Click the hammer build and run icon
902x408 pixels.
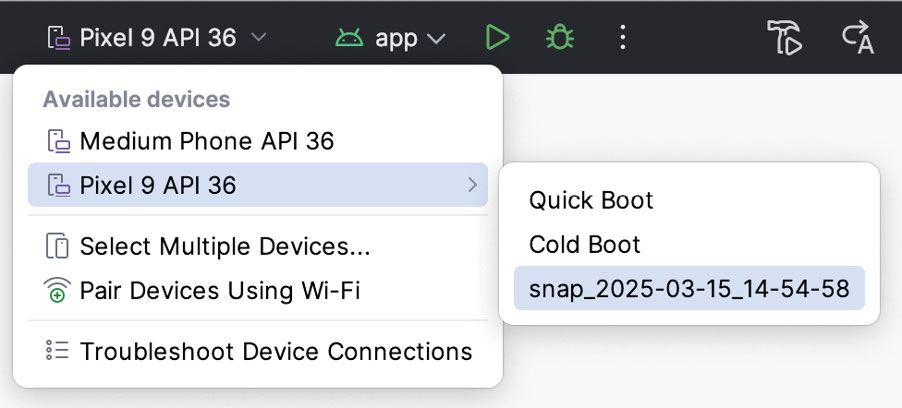click(785, 38)
